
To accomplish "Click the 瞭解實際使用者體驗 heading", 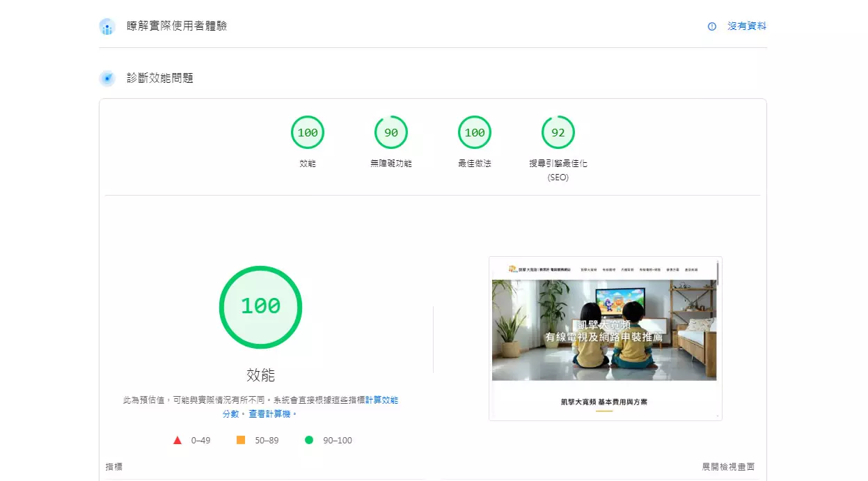I will (x=176, y=26).
